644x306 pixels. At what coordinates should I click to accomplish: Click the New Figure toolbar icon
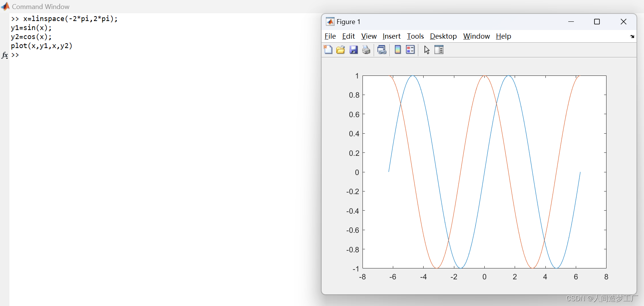coord(328,50)
